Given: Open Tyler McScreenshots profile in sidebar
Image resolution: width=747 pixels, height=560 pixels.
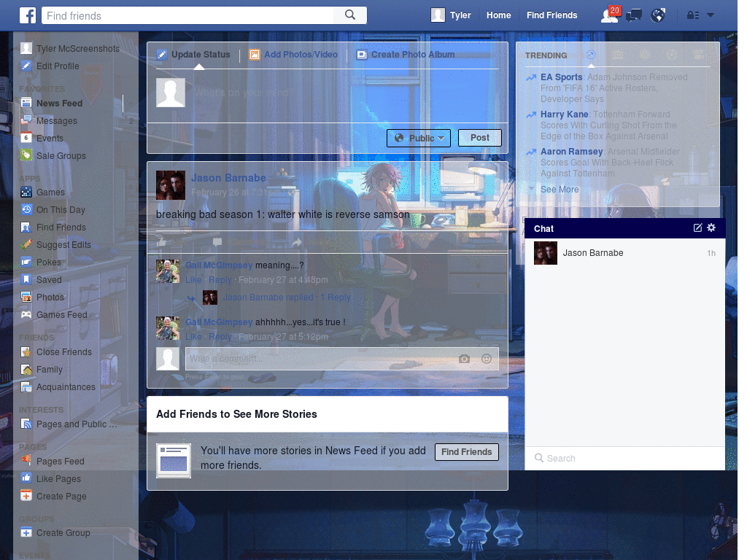Looking at the screenshot, I should point(70,49).
